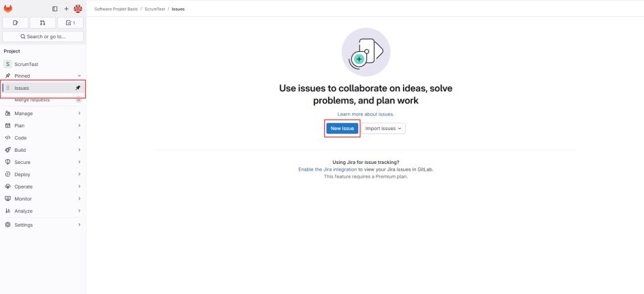The width and height of the screenshot is (644, 294).
Task: Toggle the sidebar collapse icon
Action: pyautogui.click(x=55, y=9)
